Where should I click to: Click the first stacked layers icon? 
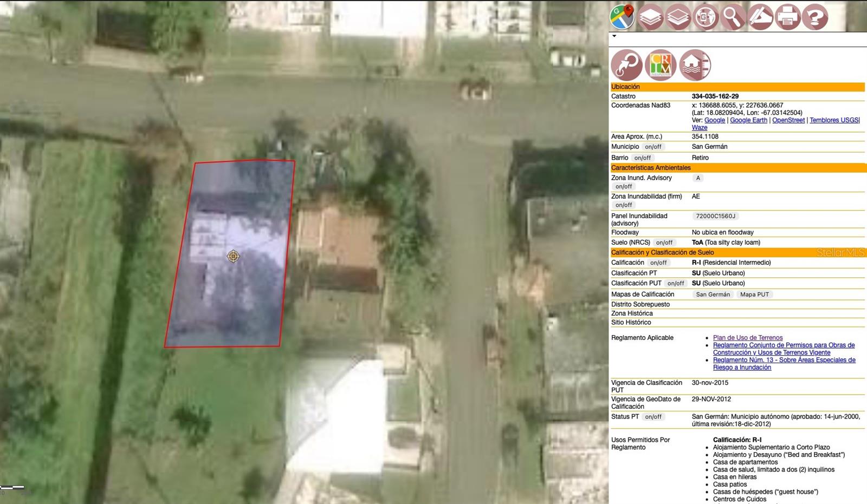650,17
